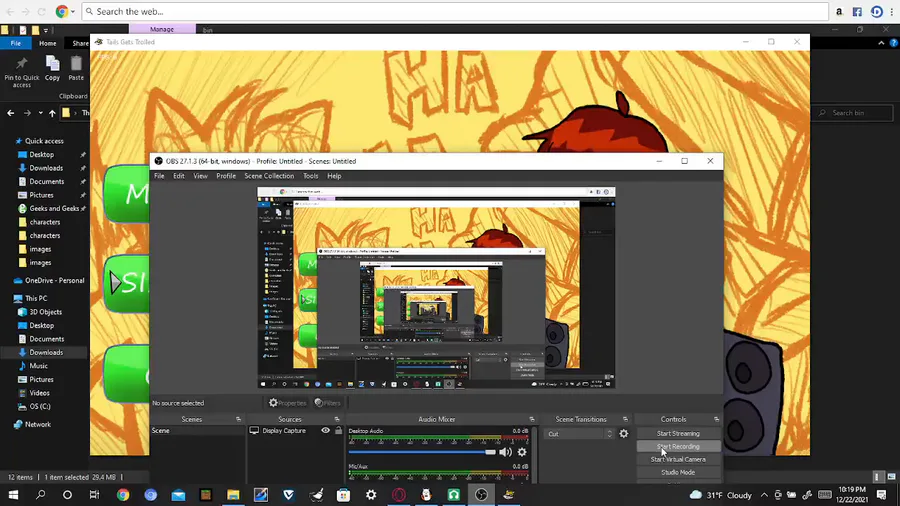The width and height of the screenshot is (900, 506).
Task: Open notification center icon
Action: point(882,495)
